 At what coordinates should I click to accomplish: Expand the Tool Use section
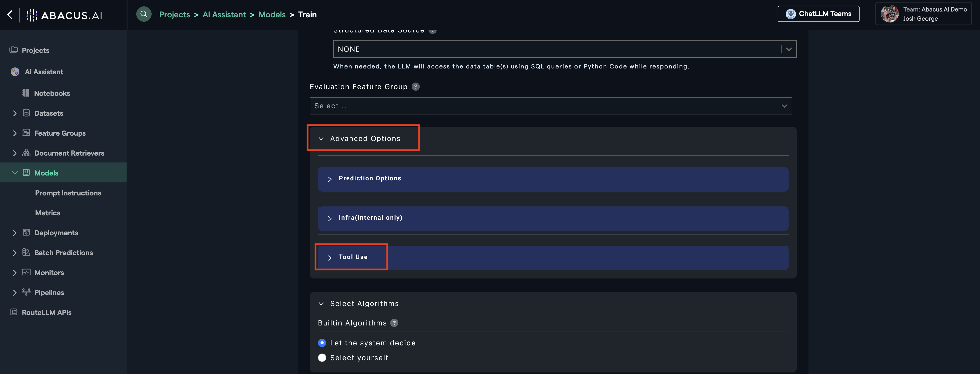353,257
